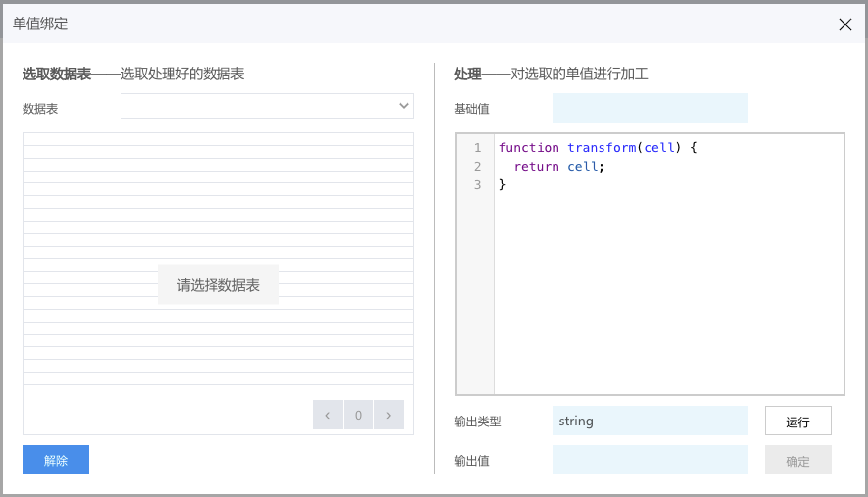Open the 数据表 dropdown
The image size is (868, 497).
(267, 106)
